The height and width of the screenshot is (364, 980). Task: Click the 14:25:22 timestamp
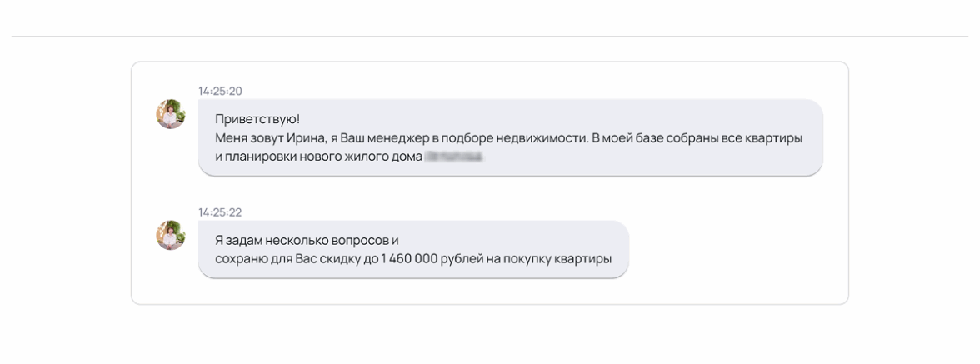tap(220, 212)
